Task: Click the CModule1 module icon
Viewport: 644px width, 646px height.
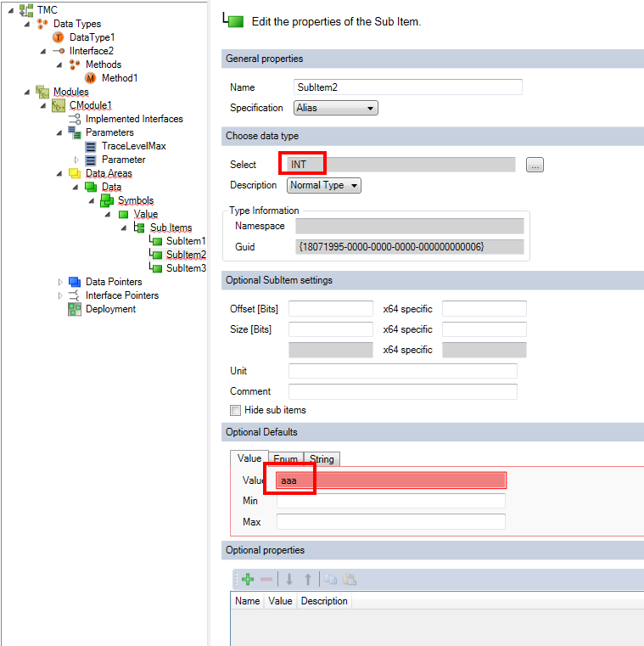Action: click(59, 105)
